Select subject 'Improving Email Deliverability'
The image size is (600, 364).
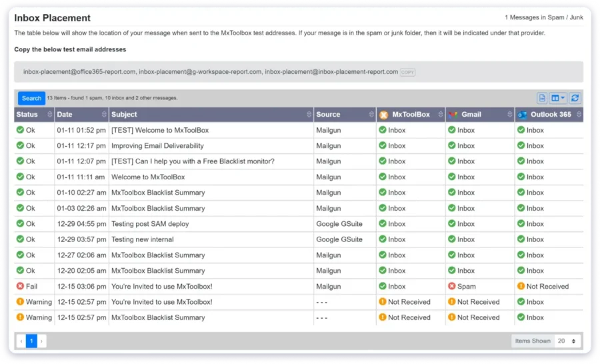point(157,146)
